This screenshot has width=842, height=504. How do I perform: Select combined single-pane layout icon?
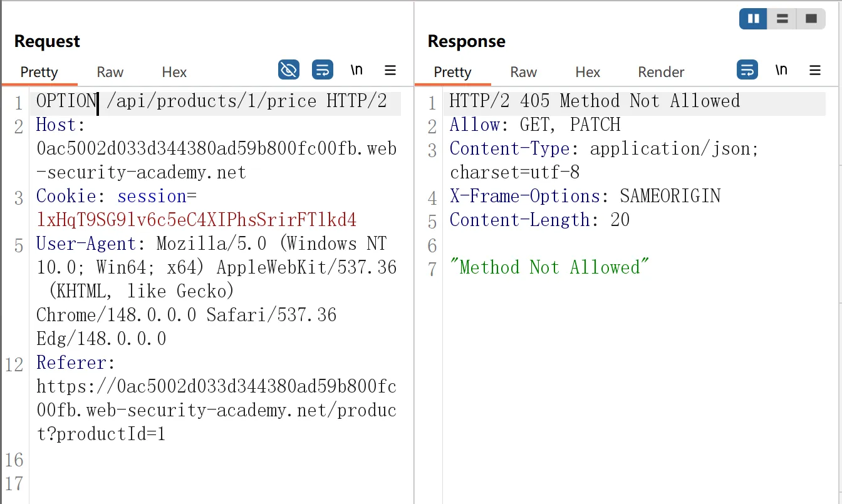coord(811,19)
